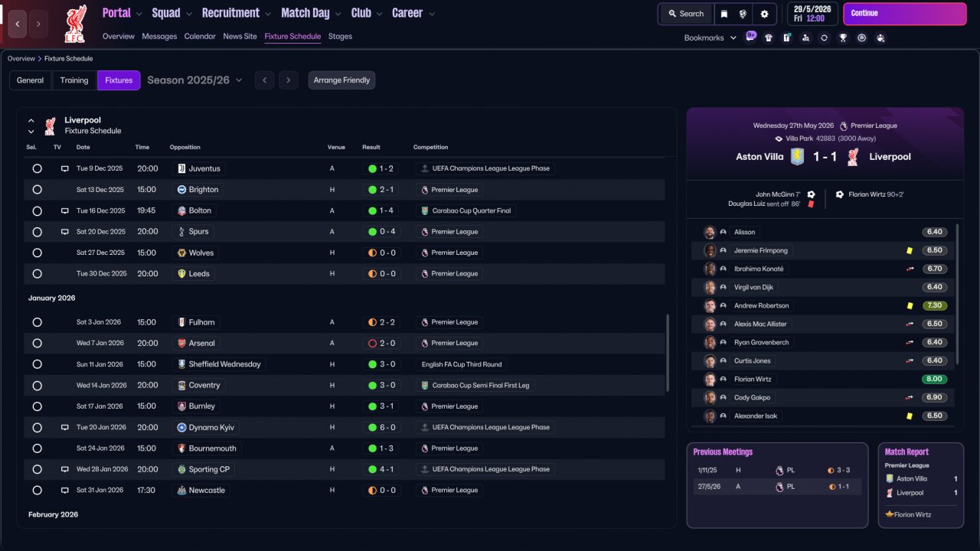Click the Search button
Screen dimensions: 980x551
coord(685,14)
